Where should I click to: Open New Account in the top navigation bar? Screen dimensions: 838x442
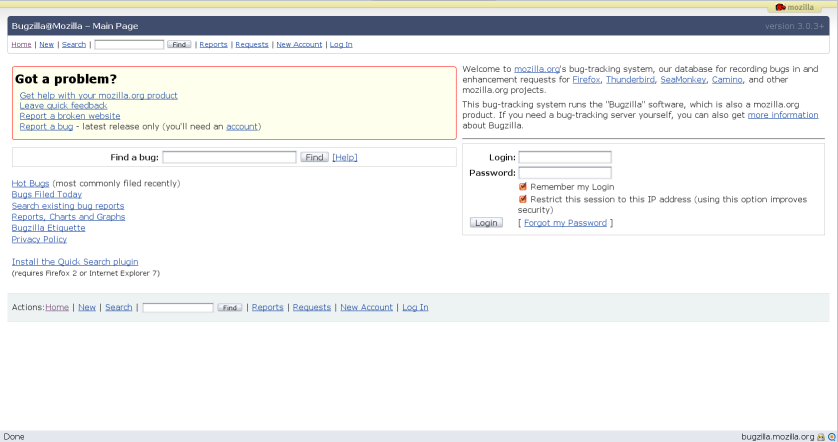coord(299,45)
